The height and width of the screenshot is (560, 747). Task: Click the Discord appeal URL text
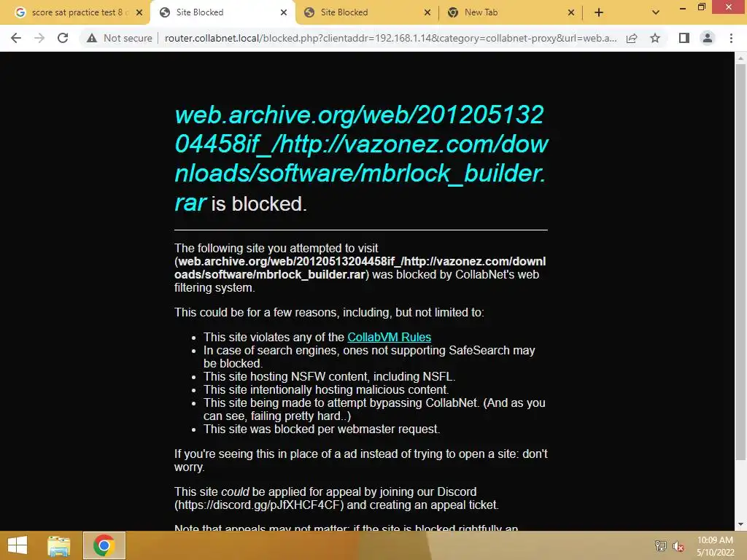coord(259,505)
